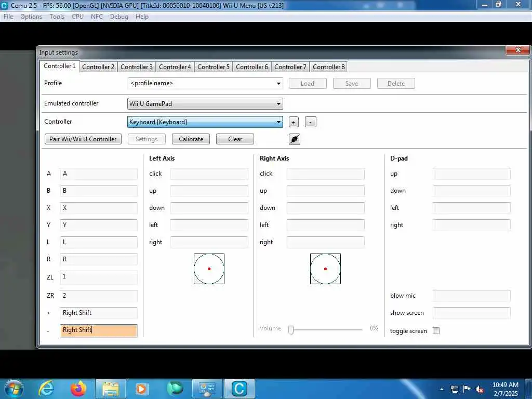The width and height of the screenshot is (532, 399).
Task: Select the ZL mapping field
Action: (x=99, y=277)
